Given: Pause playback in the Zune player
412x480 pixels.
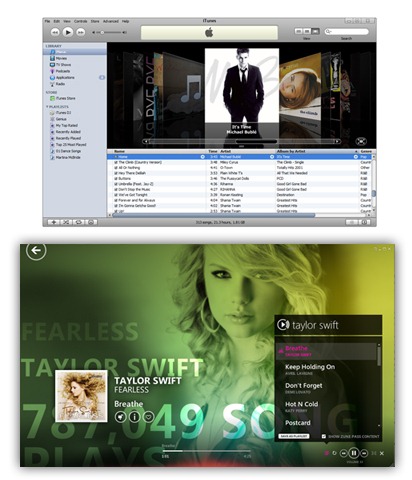Looking at the screenshot, I should point(354,453).
